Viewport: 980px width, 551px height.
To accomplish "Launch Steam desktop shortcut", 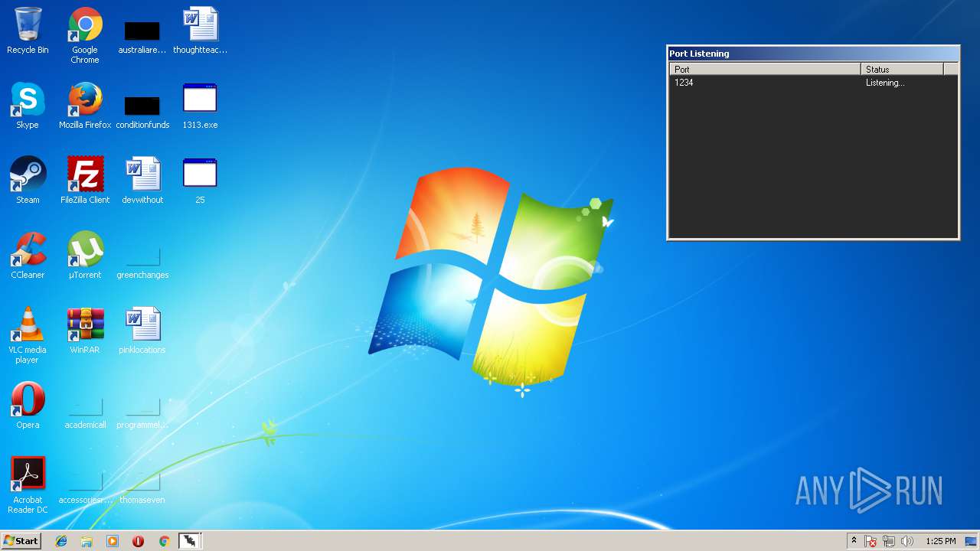I will [x=28, y=181].
